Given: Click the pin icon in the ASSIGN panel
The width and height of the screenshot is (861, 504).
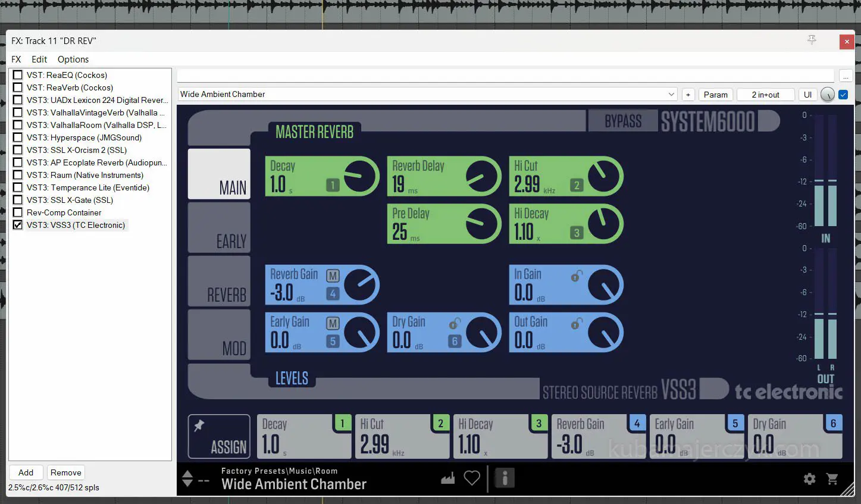Looking at the screenshot, I should point(199,425).
